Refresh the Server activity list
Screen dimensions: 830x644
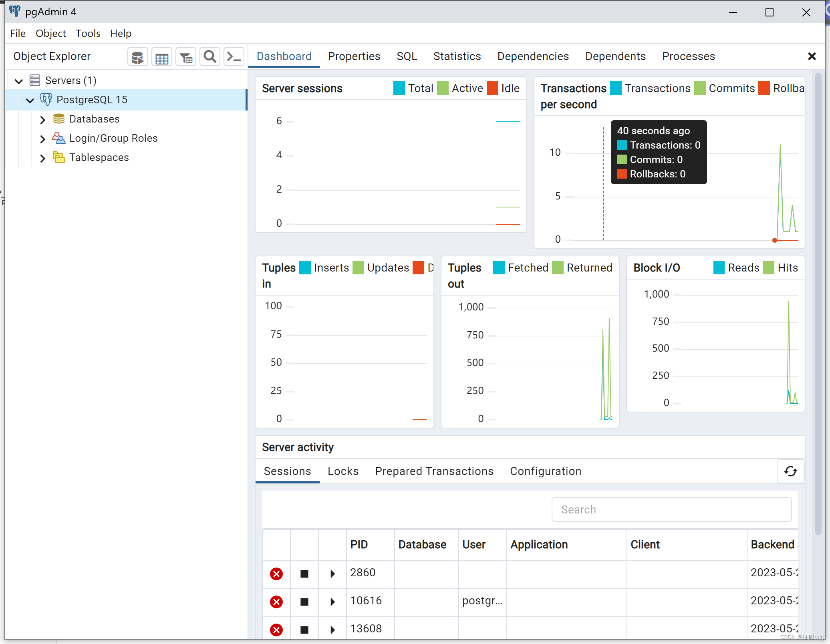pyautogui.click(x=790, y=471)
